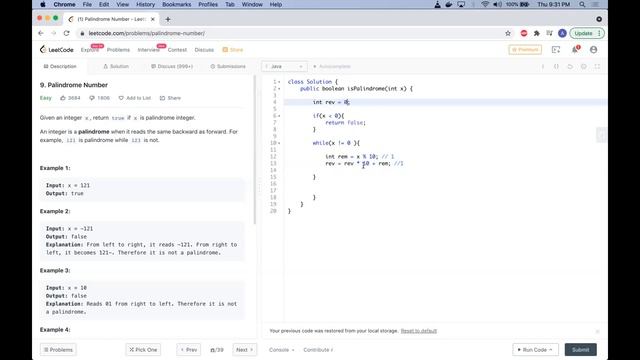Click the description panel scrollbar
This screenshot has width=640, height=360.
tap(255, 149)
